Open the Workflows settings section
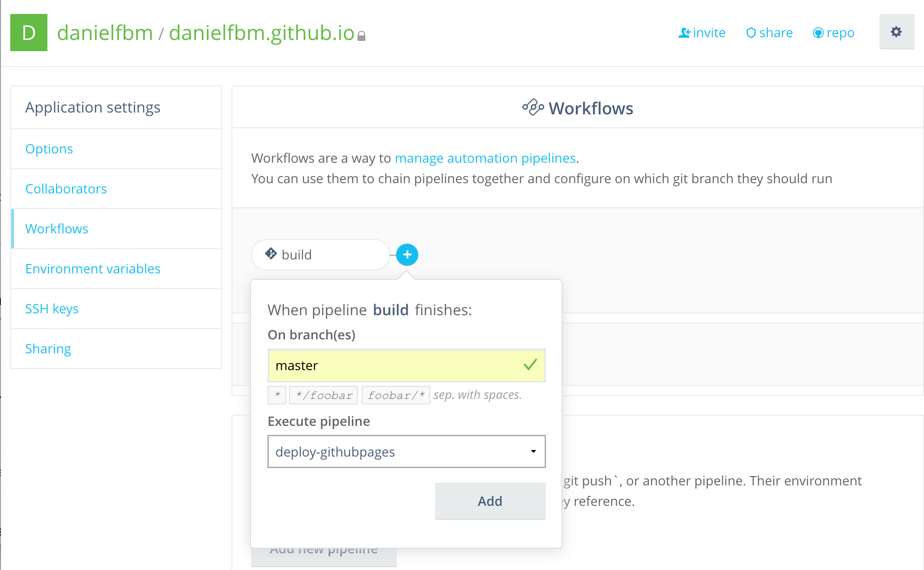The width and height of the screenshot is (924, 570). pos(56,229)
